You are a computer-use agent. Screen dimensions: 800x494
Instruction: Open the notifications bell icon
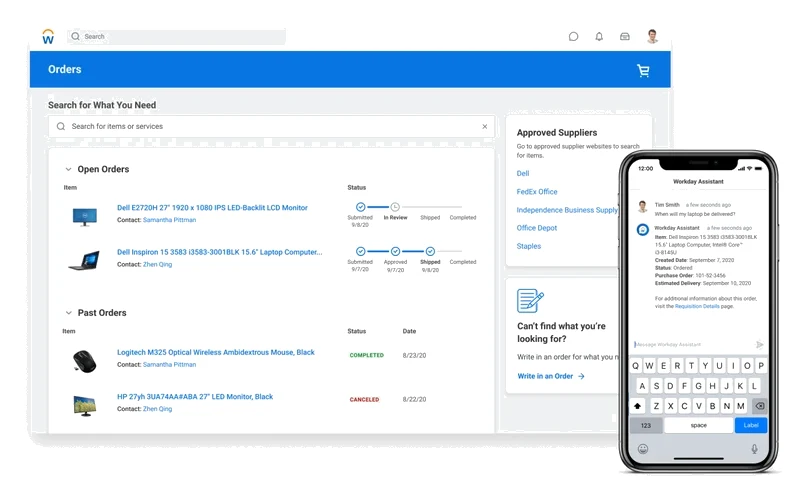[x=599, y=37]
